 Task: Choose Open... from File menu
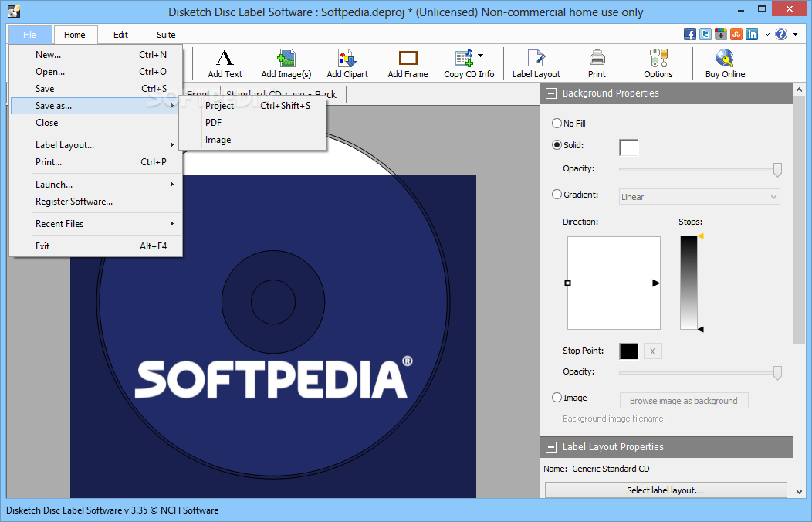click(x=96, y=72)
